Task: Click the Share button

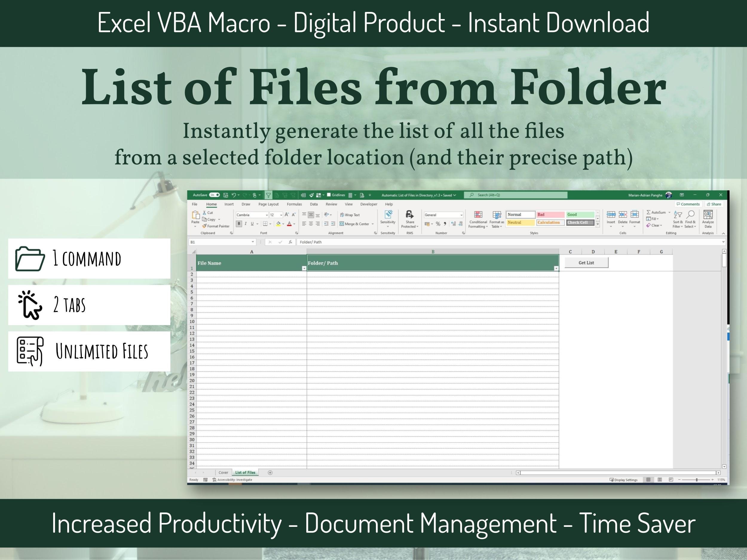Action: (x=714, y=204)
